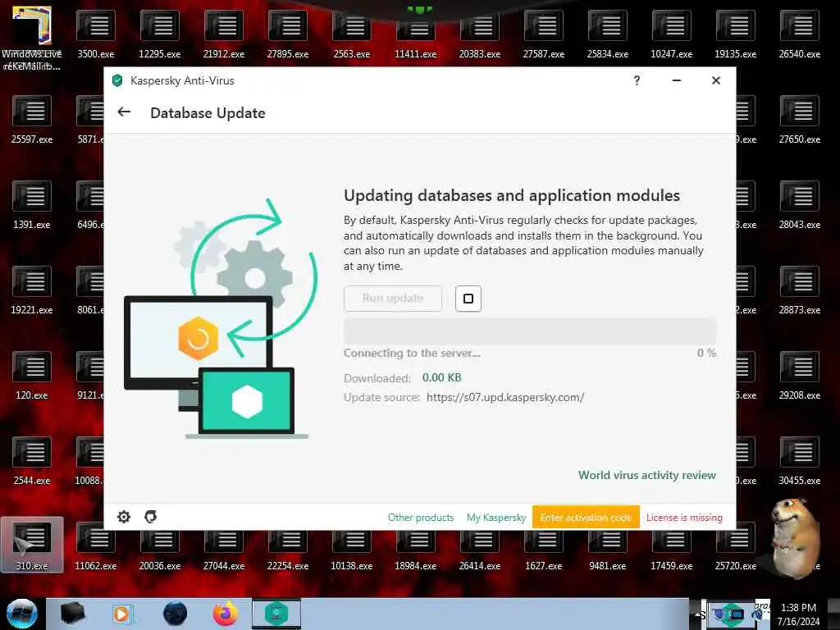Viewport: 840px width, 630px height.
Task: Select the 310.exe desktop icon
Action: pyautogui.click(x=32, y=546)
